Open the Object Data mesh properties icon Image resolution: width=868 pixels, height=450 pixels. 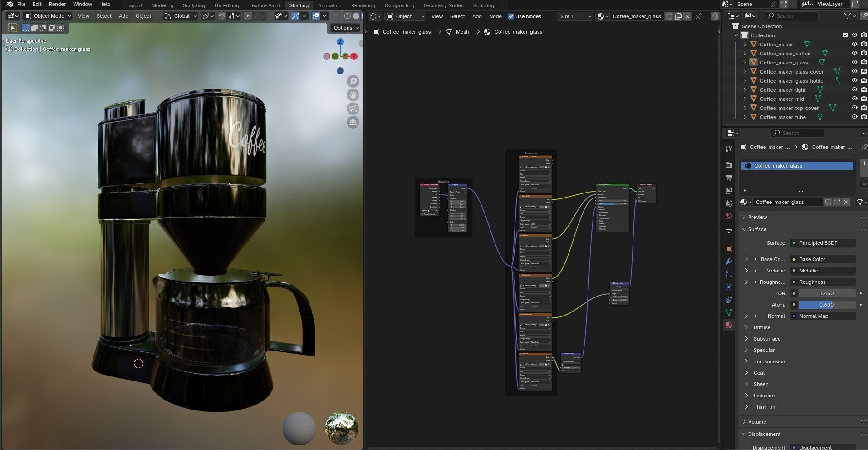tap(729, 312)
